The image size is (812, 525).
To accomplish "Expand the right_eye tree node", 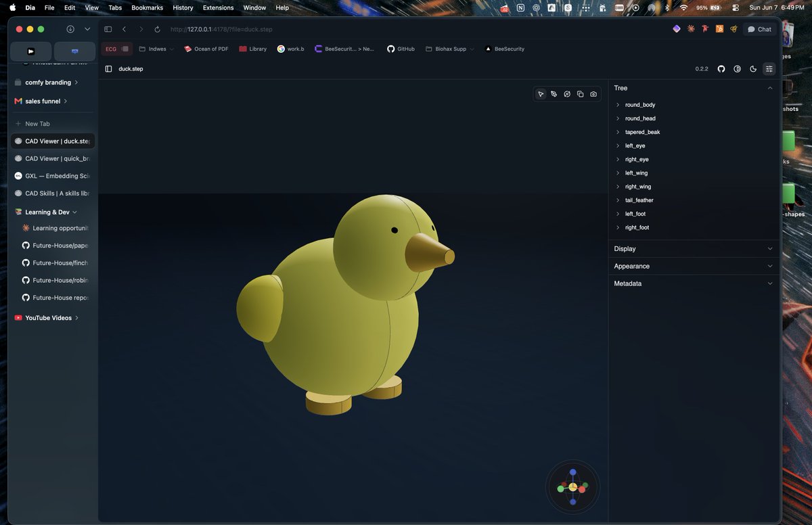I will point(618,159).
